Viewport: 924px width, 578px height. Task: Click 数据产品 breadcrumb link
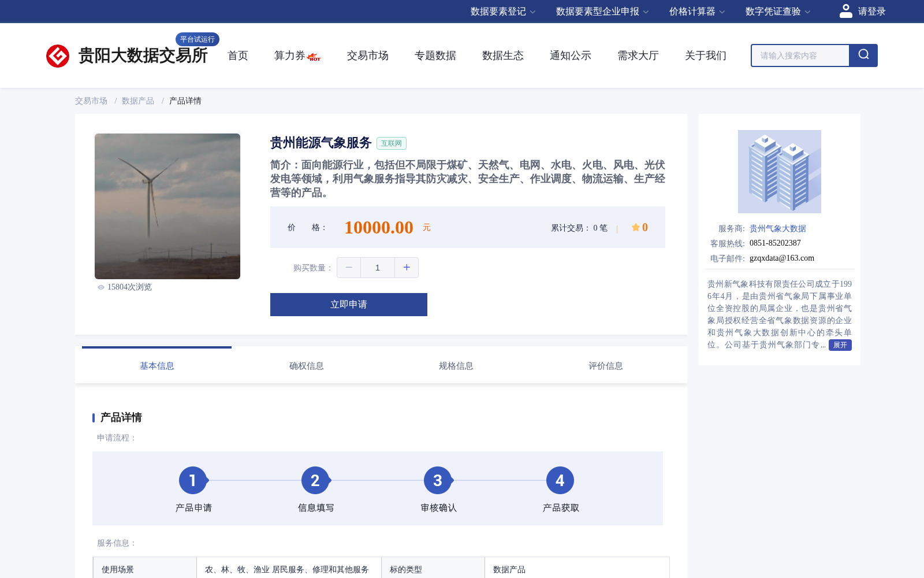(138, 101)
